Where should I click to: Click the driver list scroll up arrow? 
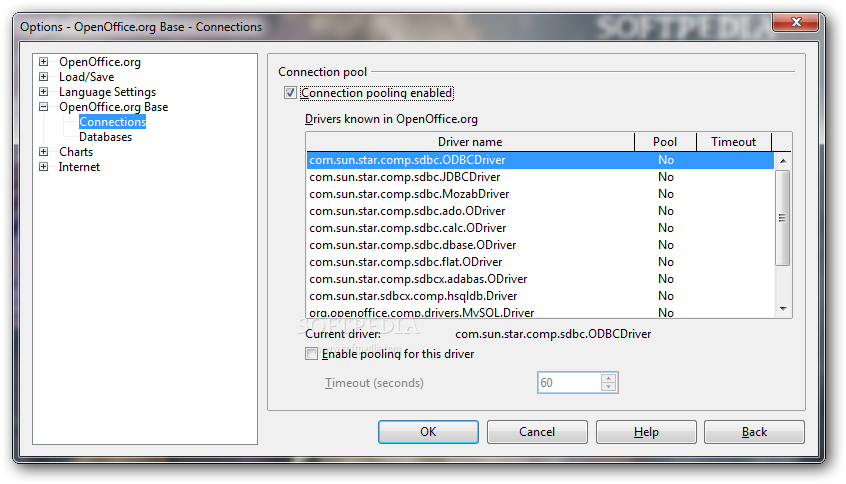click(x=783, y=161)
